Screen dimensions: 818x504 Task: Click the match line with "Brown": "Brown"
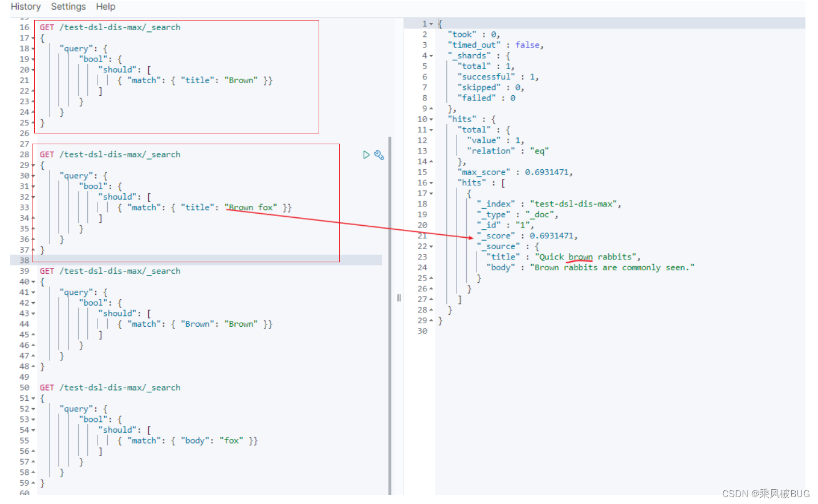[194, 324]
